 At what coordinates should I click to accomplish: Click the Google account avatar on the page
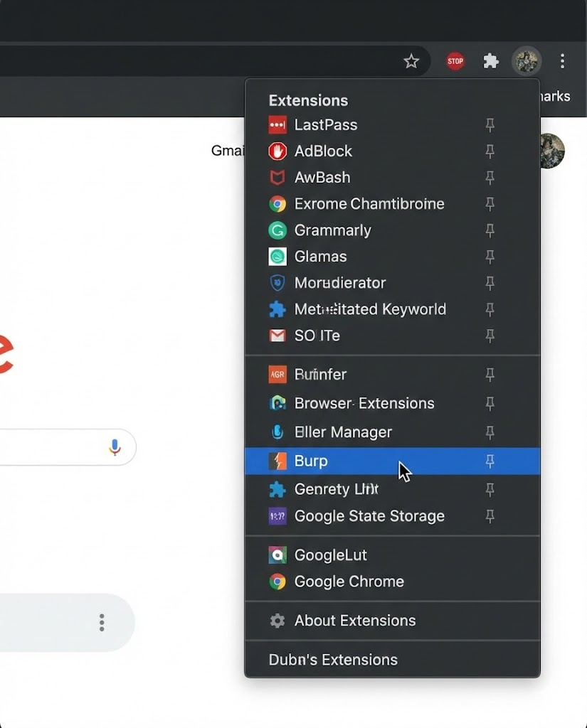pyautogui.click(x=552, y=151)
